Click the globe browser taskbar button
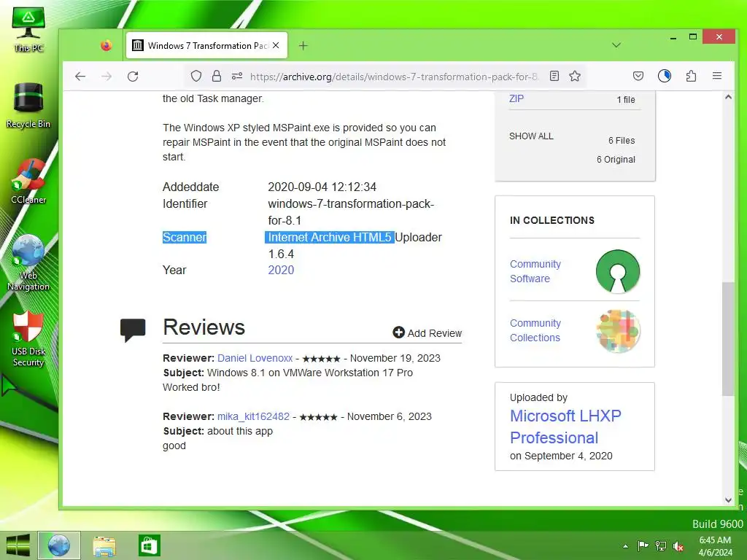 58,545
